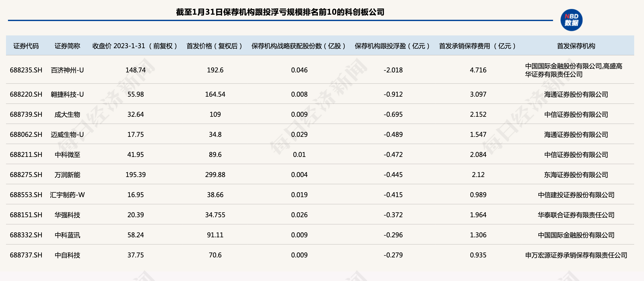This screenshot has height=281, width=644.
Task: Select code 688235.SH
Action: pos(26,70)
